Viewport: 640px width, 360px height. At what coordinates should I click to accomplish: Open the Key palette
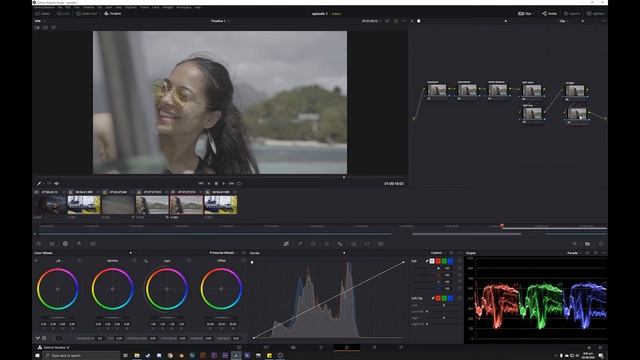click(x=353, y=244)
